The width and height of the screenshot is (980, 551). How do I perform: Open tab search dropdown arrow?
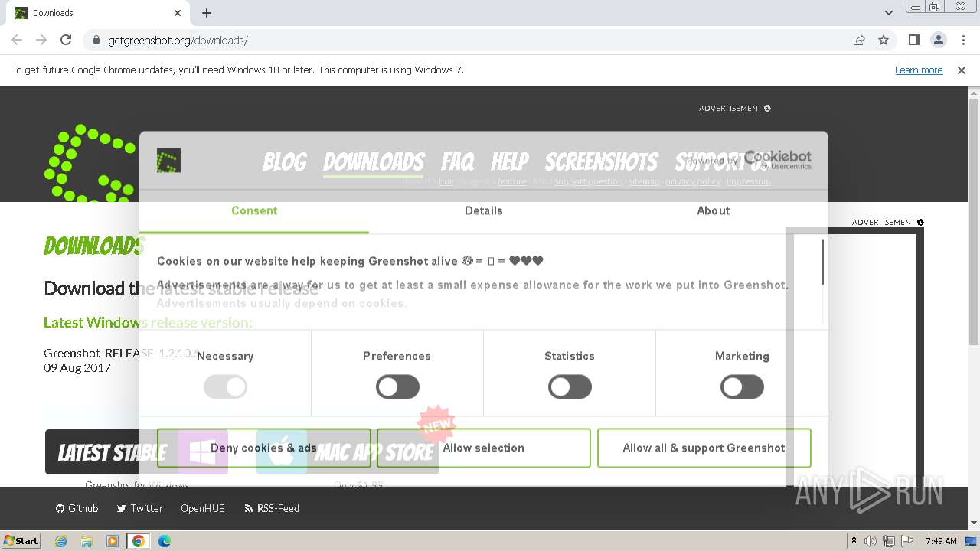889,13
